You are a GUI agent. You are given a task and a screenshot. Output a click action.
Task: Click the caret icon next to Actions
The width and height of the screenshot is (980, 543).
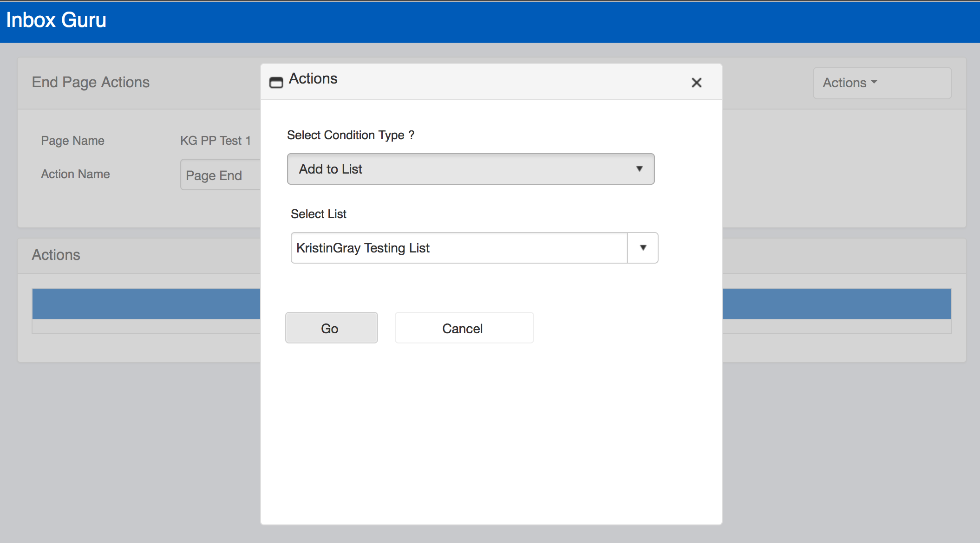click(874, 82)
